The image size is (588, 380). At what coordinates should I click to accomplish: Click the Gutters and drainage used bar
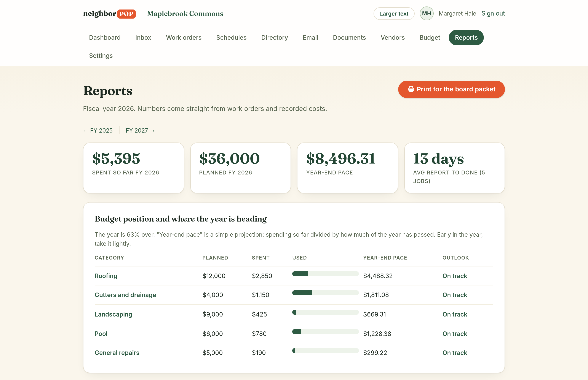325,293
